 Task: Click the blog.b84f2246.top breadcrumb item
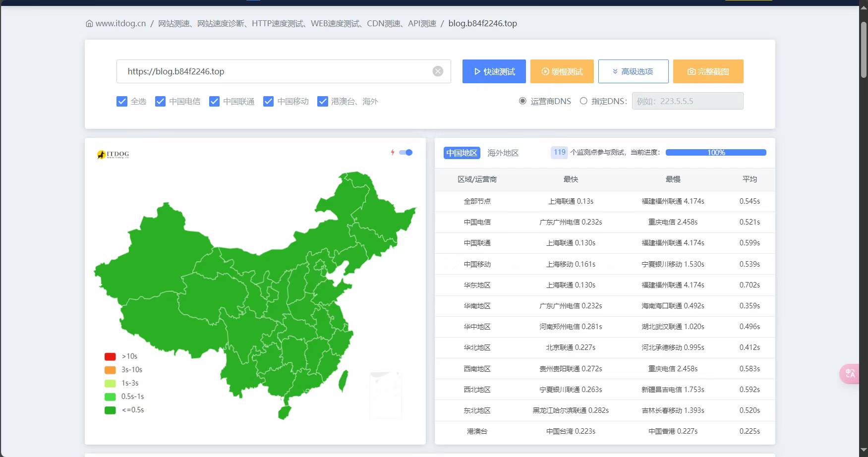tap(482, 23)
